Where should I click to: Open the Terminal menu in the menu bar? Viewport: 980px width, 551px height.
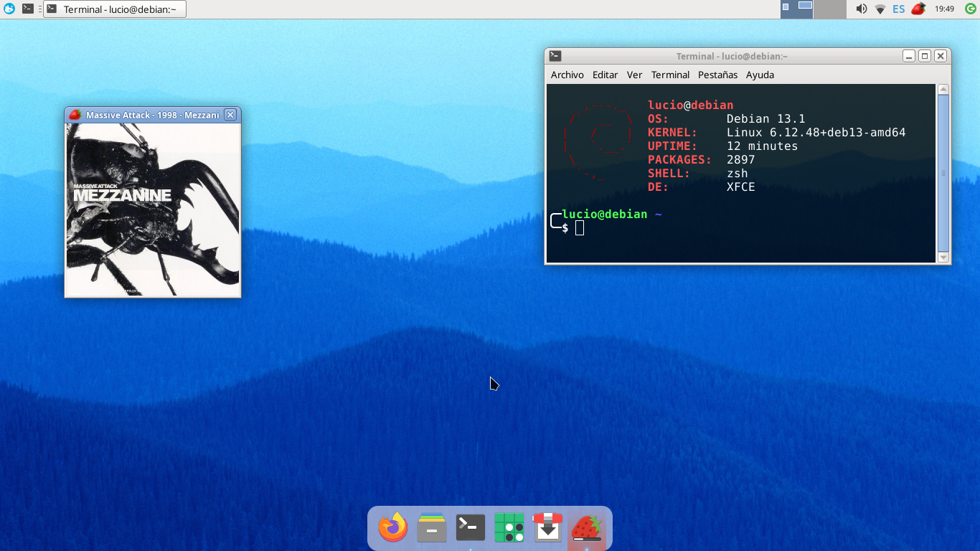click(670, 75)
